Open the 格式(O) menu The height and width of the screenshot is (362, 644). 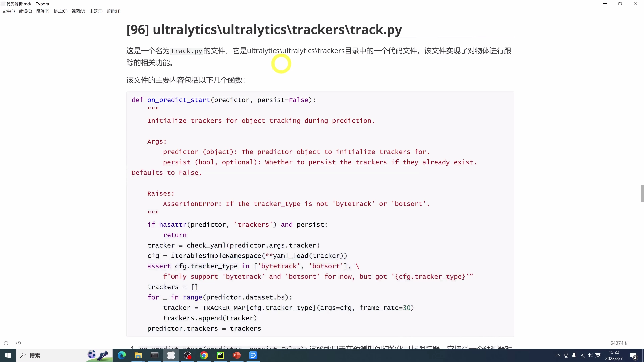(x=60, y=11)
